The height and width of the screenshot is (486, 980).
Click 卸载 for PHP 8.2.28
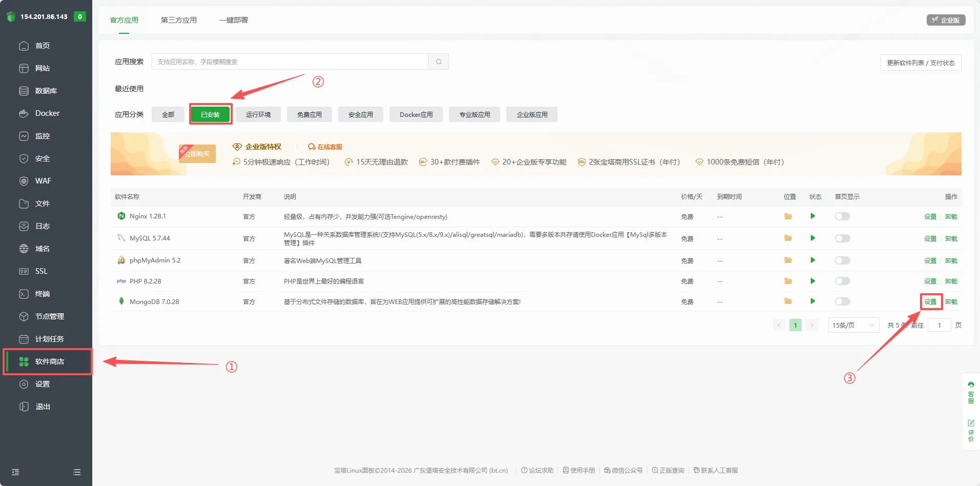[x=951, y=281]
